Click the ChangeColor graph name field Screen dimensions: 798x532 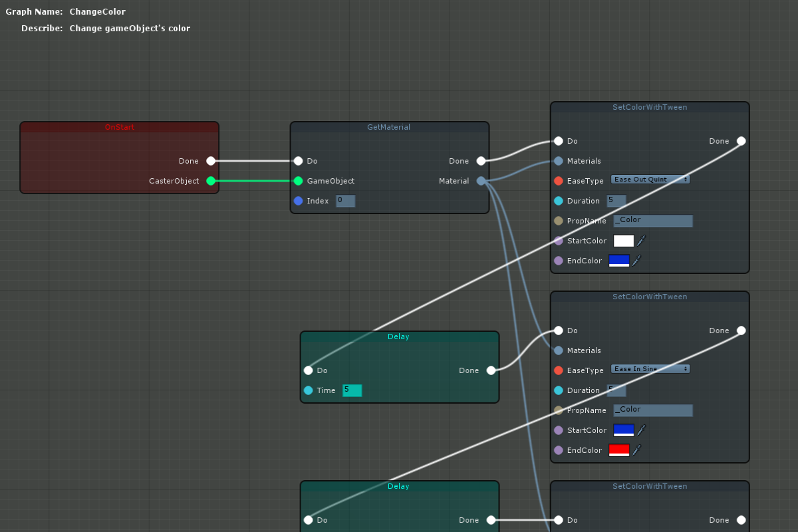97,12
